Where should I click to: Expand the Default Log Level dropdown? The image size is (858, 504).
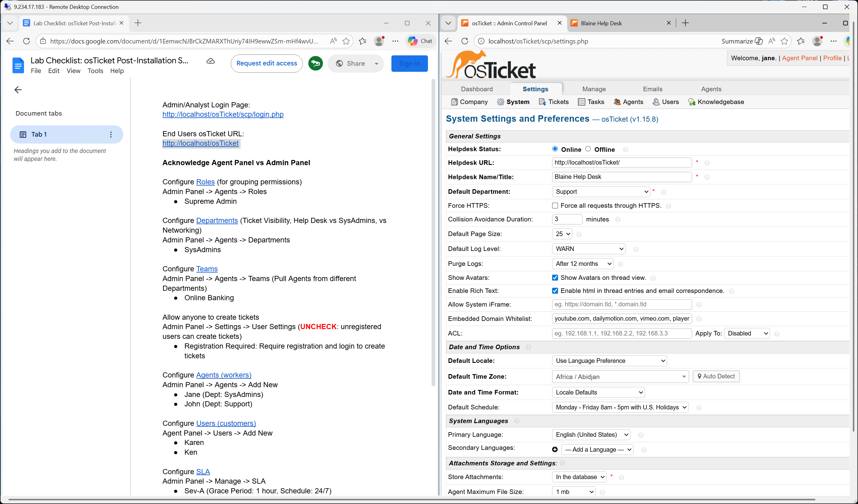coord(589,249)
